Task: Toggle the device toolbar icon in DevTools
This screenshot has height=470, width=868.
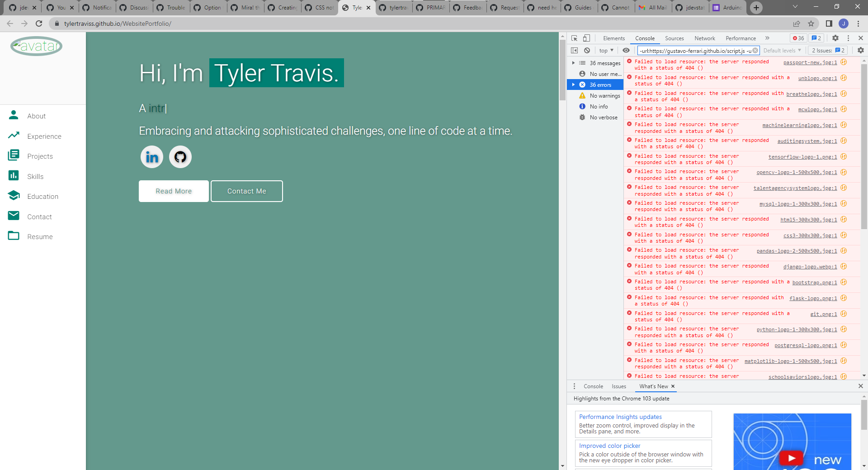Action: 586,38
